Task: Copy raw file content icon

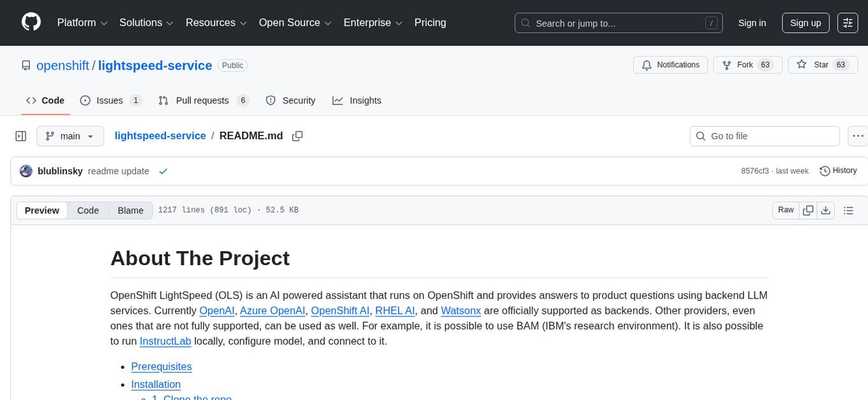Action: tap(808, 210)
